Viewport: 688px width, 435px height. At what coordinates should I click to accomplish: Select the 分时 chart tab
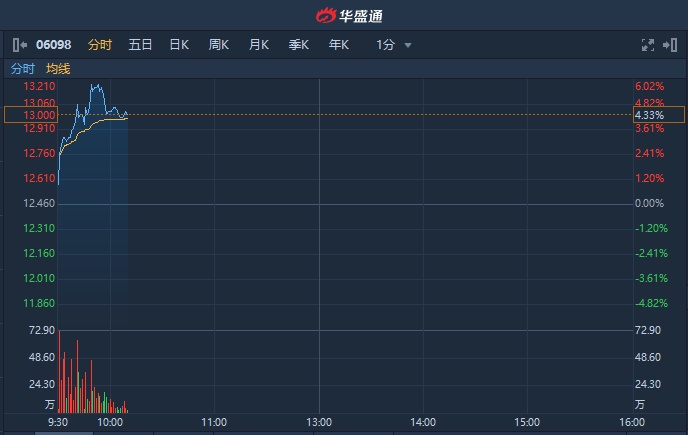[100, 45]
